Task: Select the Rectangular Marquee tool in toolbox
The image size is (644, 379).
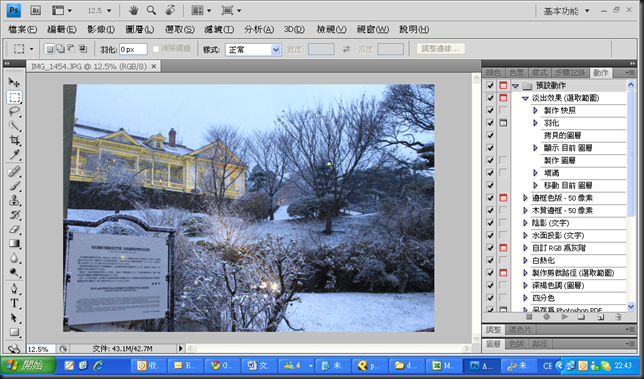Action: point(14,97)
